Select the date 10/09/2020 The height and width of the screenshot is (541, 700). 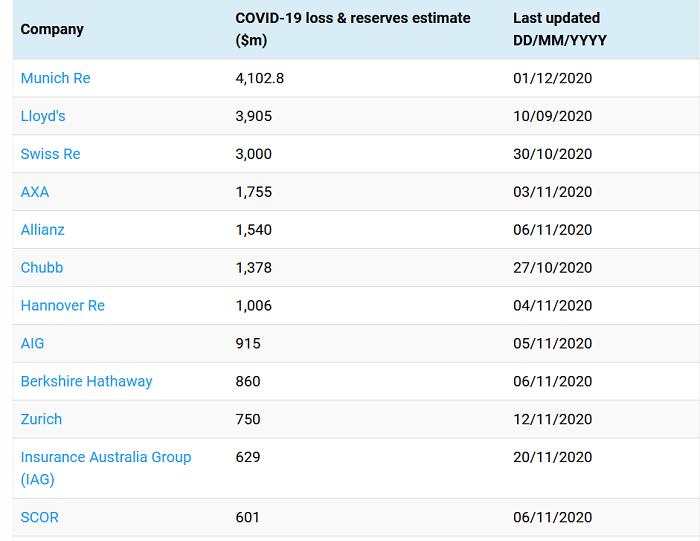point(552,117)
